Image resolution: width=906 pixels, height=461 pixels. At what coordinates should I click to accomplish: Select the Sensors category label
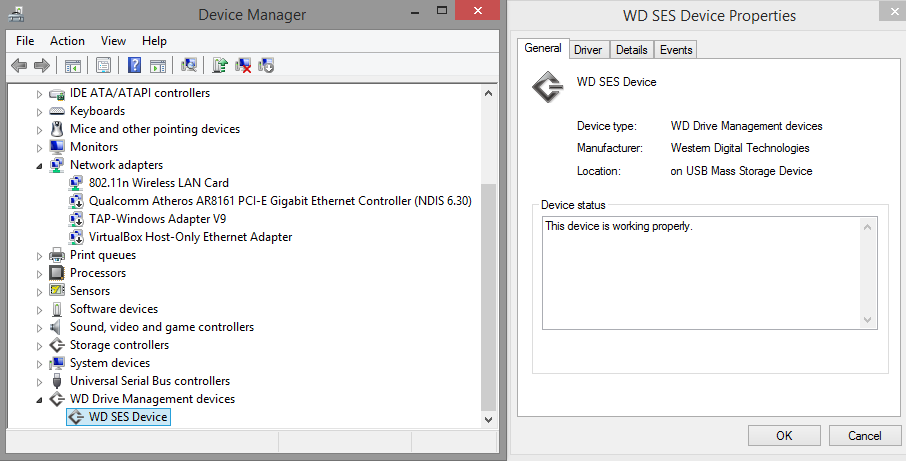(x=90, y=291)
